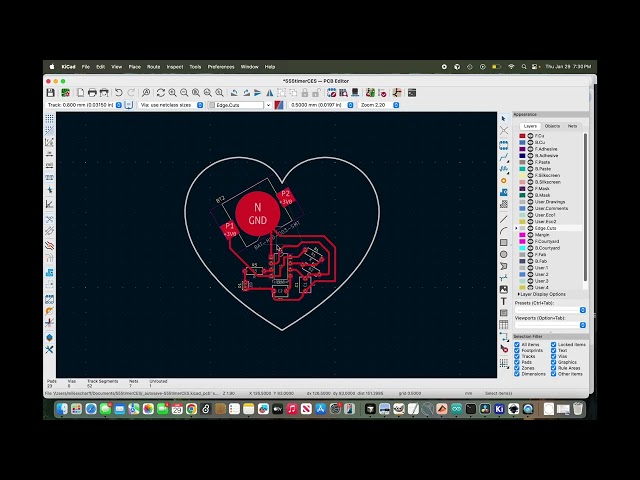The image size is (640, 480).
Task: Uncheck Tracks in selection filter
Action: click(517, 356)
